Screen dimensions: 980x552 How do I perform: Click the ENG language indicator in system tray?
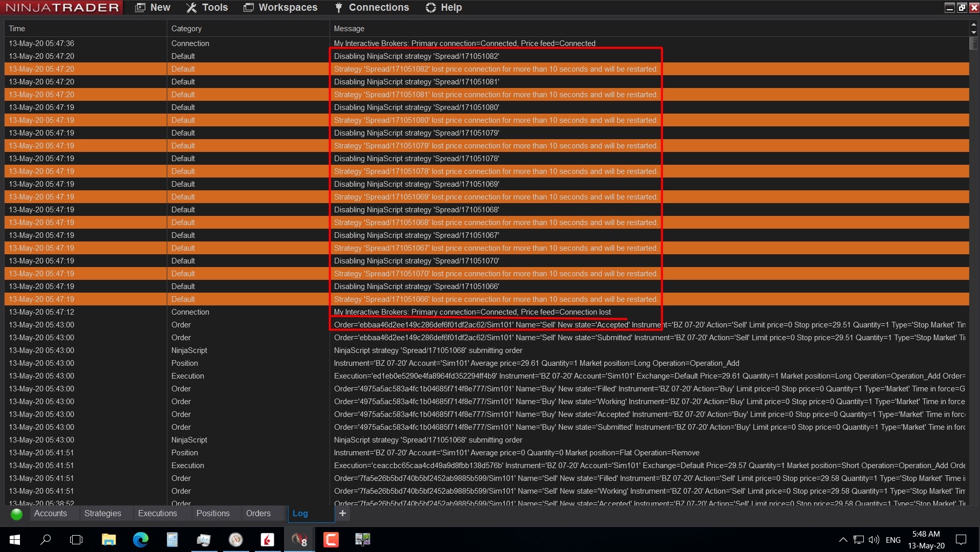[892, 540]
